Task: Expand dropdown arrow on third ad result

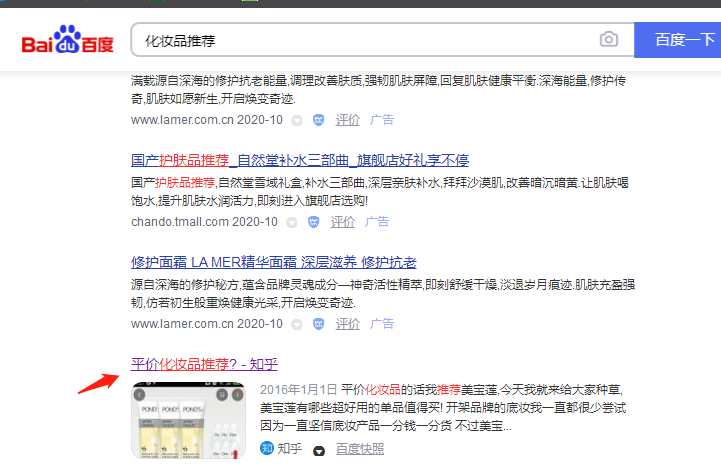Action: [296, 324]
